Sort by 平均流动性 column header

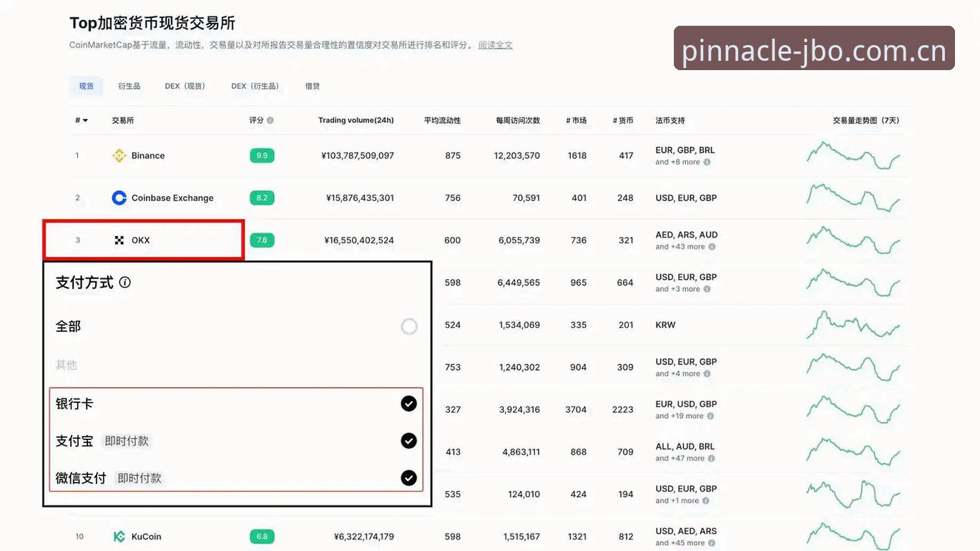(x=442, y=120)
